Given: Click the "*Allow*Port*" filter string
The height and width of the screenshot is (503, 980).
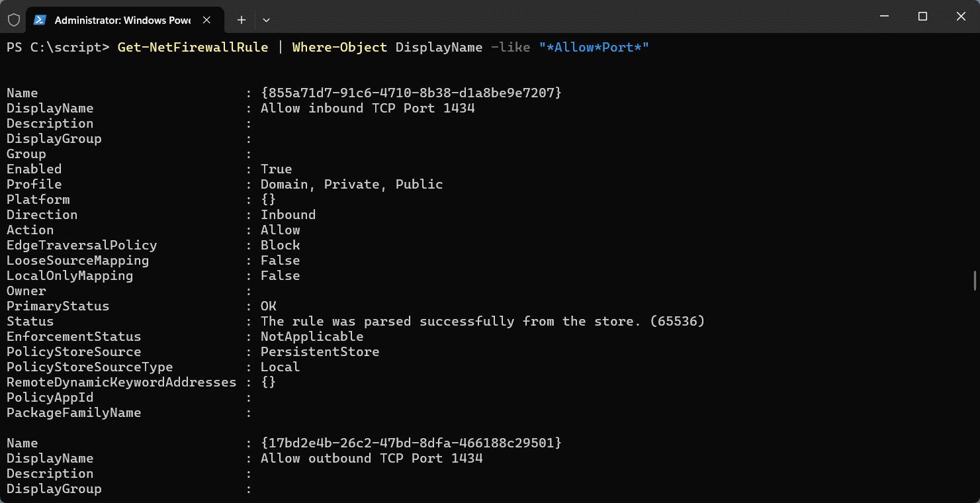Looking at the screenshot, I should tap(592, 47).
